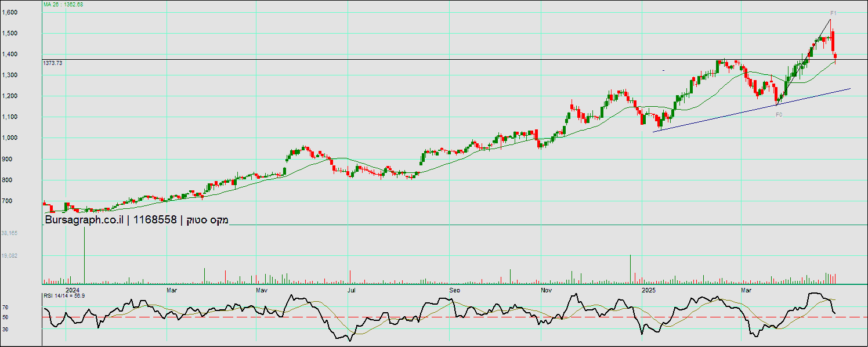The height and width of the screenshot is (347, 868).
Task: Select the RSI 14/14 indicator label
Action: (64, 296)
